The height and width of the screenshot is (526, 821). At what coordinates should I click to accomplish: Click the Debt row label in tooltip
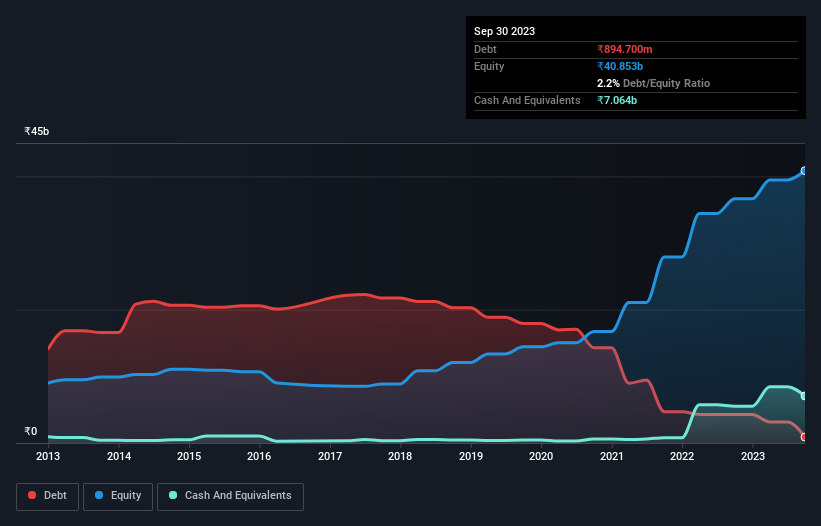point(485,49)
